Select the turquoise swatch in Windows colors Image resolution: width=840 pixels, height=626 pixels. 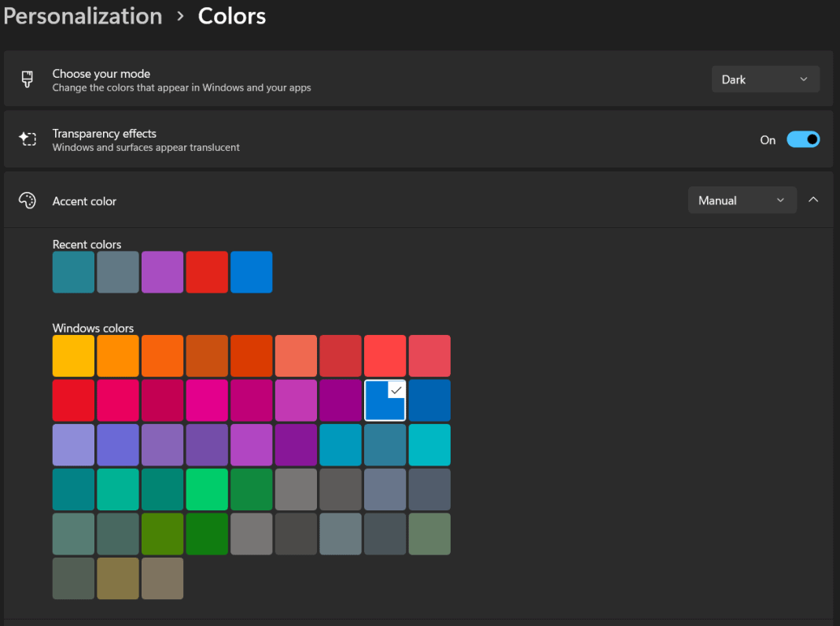(x=429, y=444)
